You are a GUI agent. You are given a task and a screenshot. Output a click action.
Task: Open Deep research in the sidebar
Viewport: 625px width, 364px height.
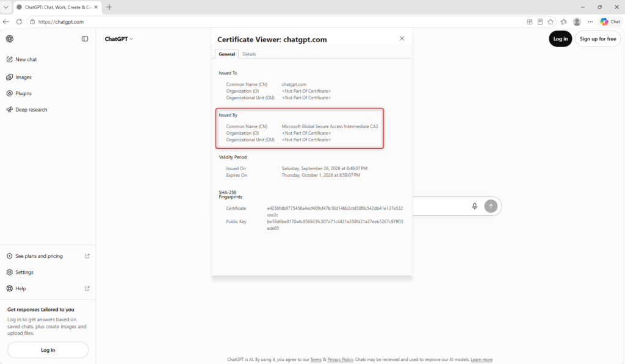coord(27,110)
